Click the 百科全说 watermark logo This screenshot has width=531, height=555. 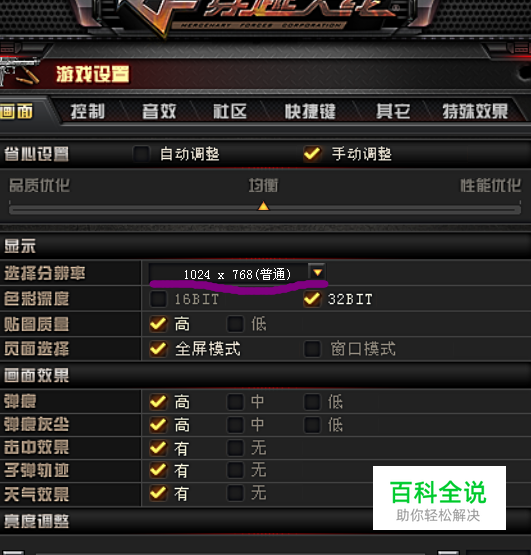439,498
